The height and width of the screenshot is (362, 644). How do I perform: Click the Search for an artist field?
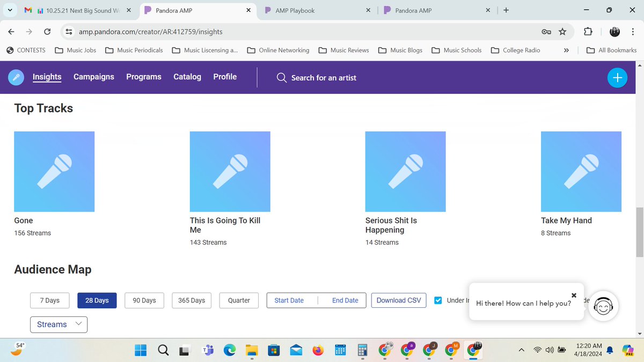[x=324, y=78]
